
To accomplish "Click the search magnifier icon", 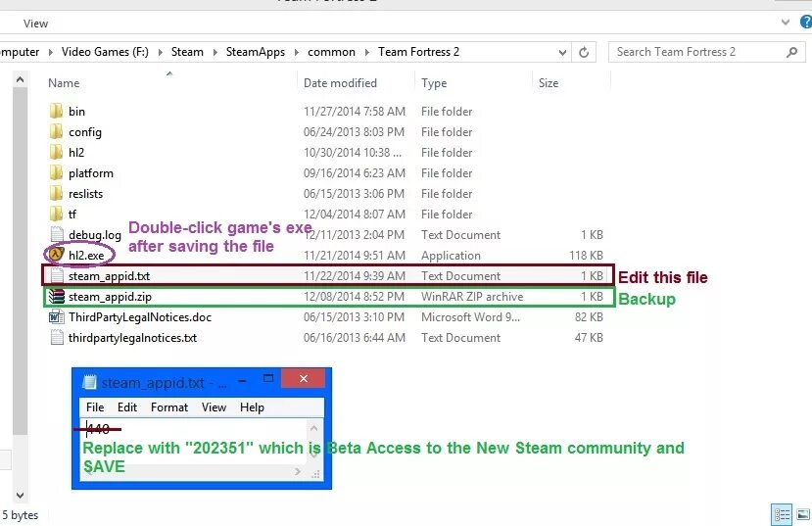I will click(791, 52).
